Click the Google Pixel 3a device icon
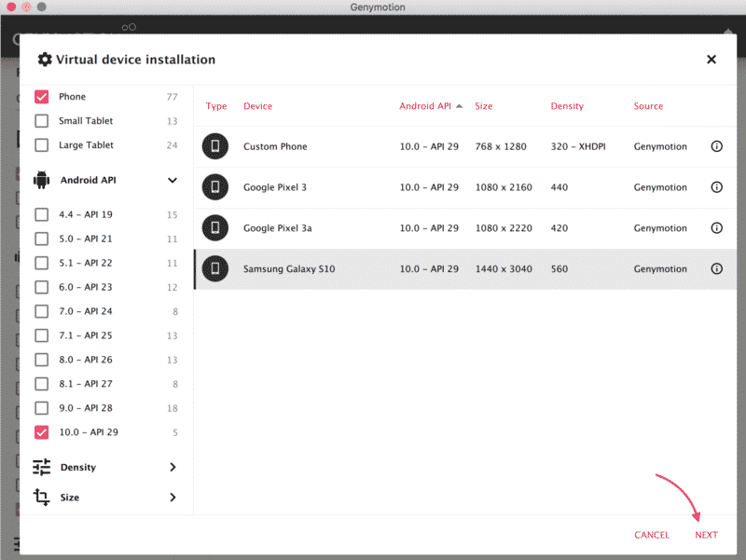The width and height of the screenshot is (746, 560). (x=214, y=227)
